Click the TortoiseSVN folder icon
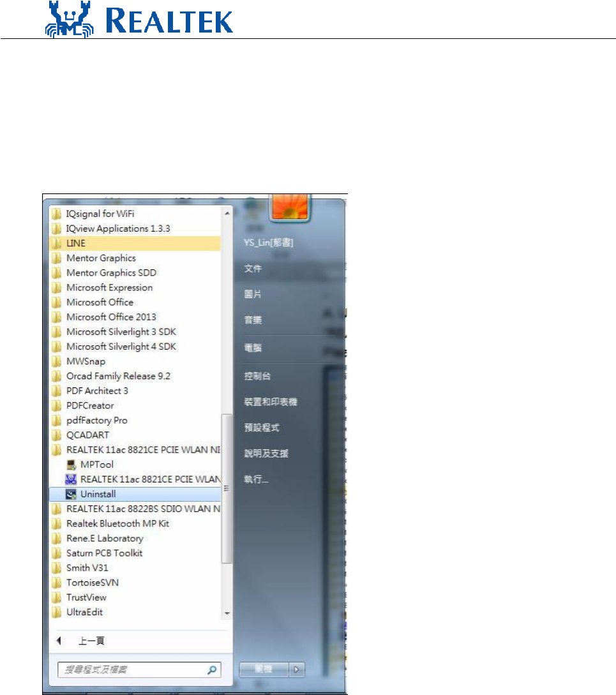 coord(56,583)
